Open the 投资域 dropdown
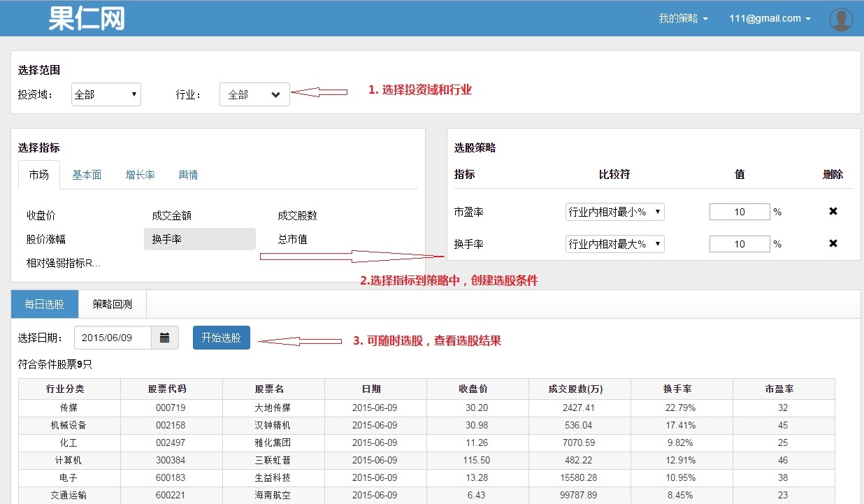Screen dimensions: 864x504 106,94
